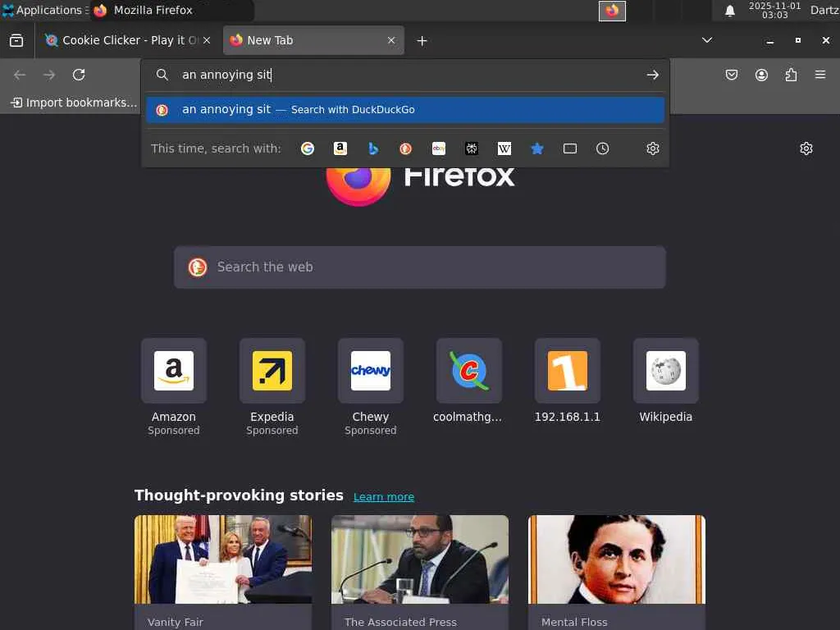The image size is (840, 630).
Task: Go forward to next page
Action: coord(49,75)
